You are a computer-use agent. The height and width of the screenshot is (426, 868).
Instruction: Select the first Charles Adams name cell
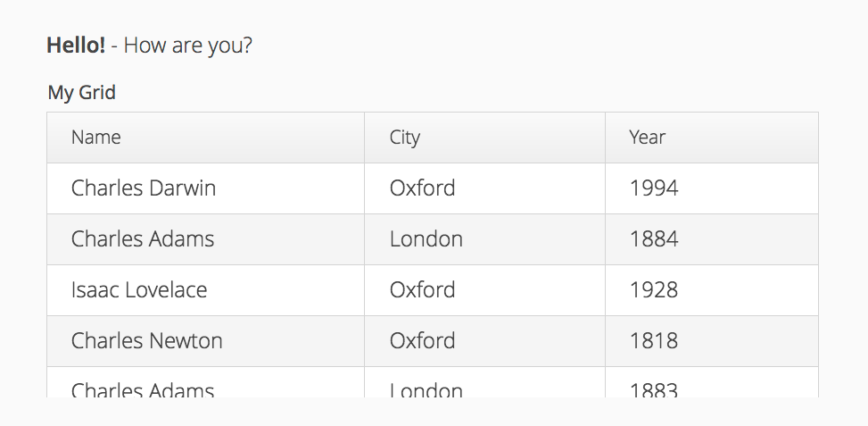(205, 239)
